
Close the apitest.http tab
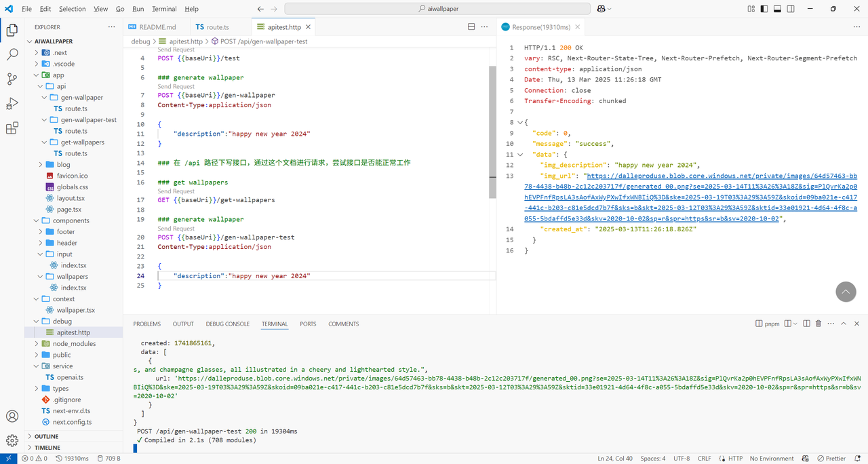(x=308, y=27)
